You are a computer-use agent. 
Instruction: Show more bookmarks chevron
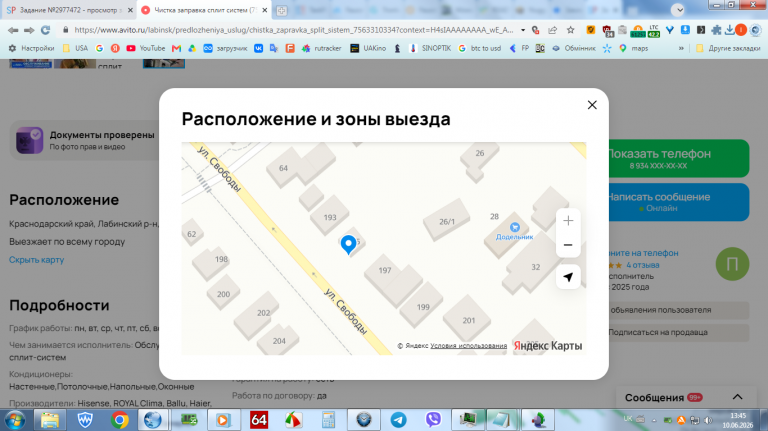pos(681,48)
